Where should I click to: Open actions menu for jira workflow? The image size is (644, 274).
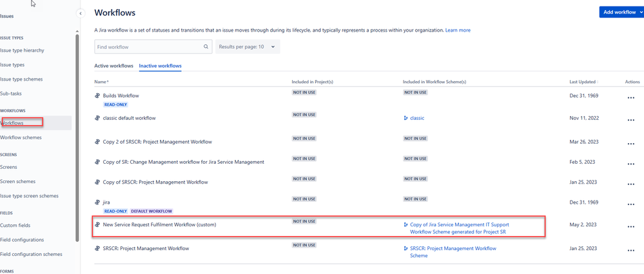(631, 204)
